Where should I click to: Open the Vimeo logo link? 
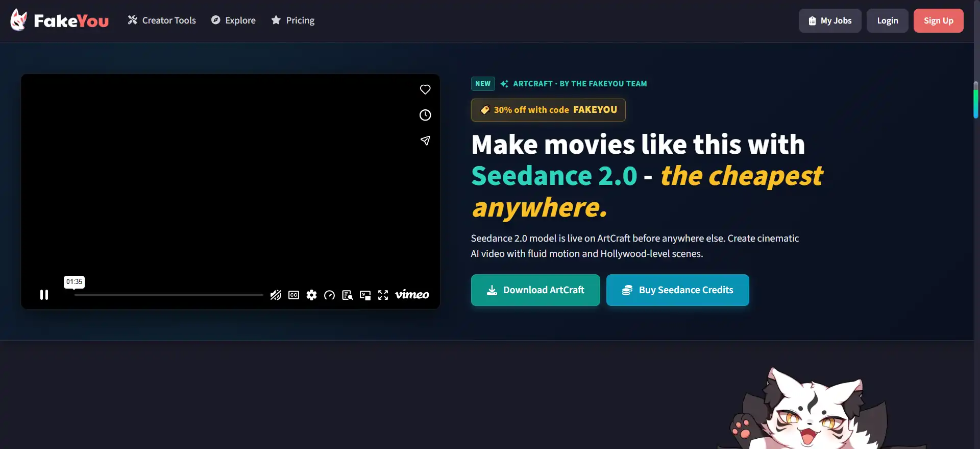click(412, 295)
